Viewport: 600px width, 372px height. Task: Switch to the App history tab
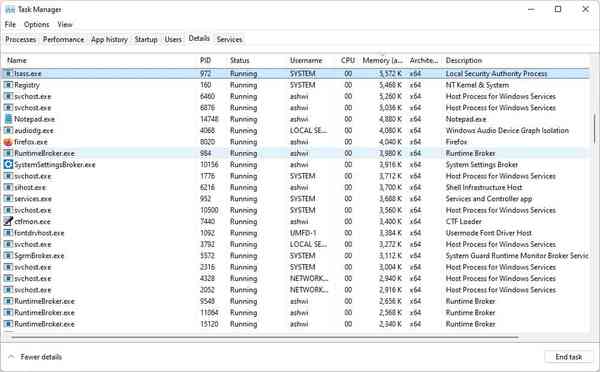click(x=109, y=39)
